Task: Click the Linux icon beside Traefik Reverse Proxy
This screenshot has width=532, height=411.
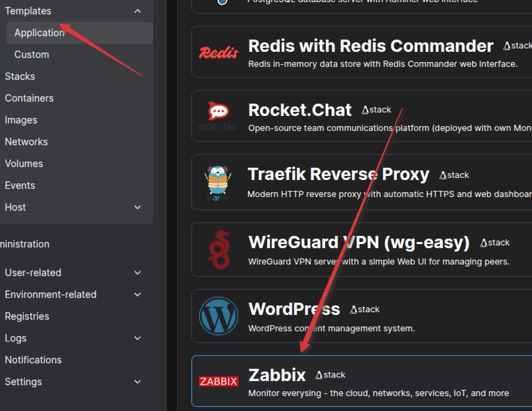Action: click(x=443, y=175)
